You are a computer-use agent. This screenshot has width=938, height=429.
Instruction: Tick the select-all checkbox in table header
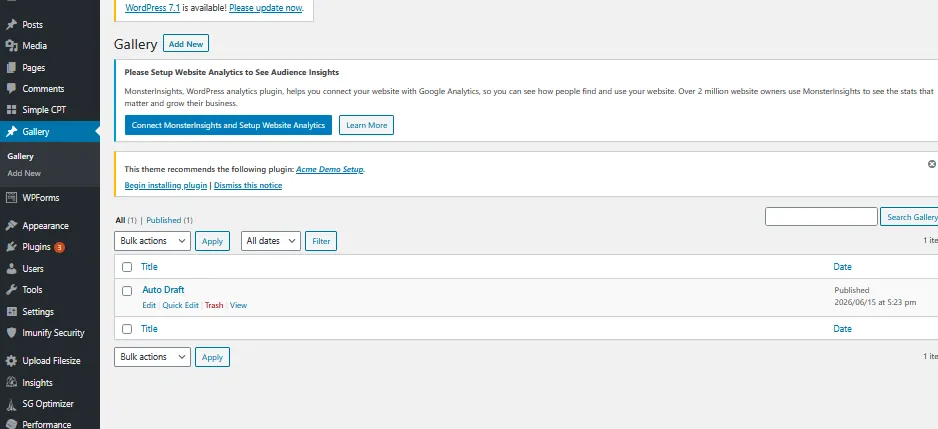127,267
